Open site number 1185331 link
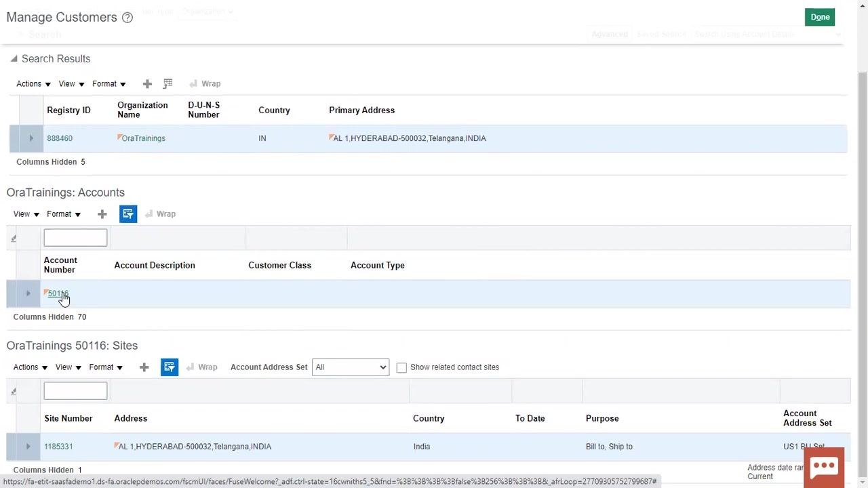 click(58, 447)
